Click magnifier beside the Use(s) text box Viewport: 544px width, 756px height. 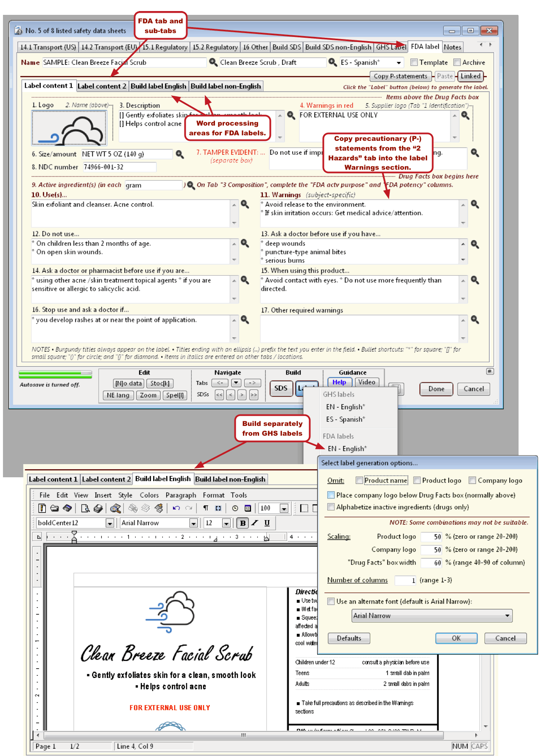click(x=245, y=204)
